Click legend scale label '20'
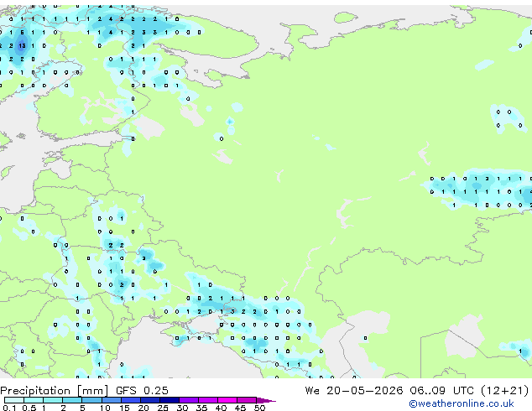532x411 pixels. click(x=143, y=408)
